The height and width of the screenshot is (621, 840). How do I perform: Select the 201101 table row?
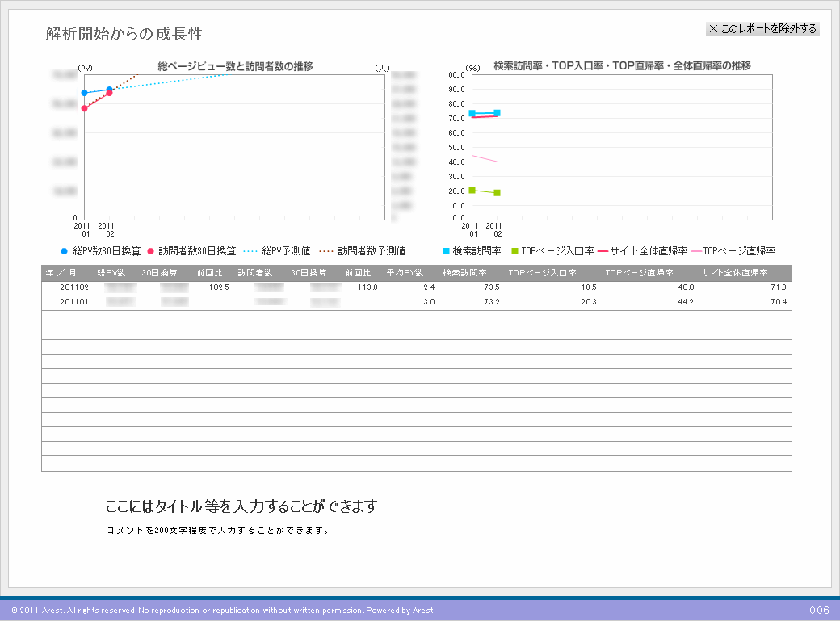pyautogui.click(x=416, y=302)
